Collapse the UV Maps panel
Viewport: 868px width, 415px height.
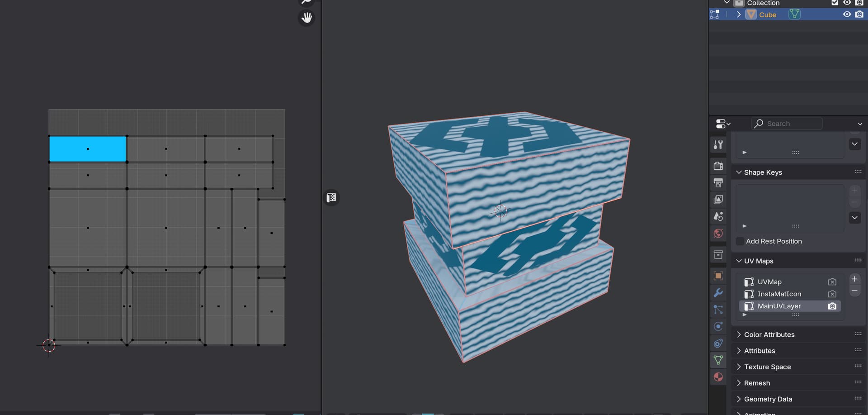[x=759, y=261]
